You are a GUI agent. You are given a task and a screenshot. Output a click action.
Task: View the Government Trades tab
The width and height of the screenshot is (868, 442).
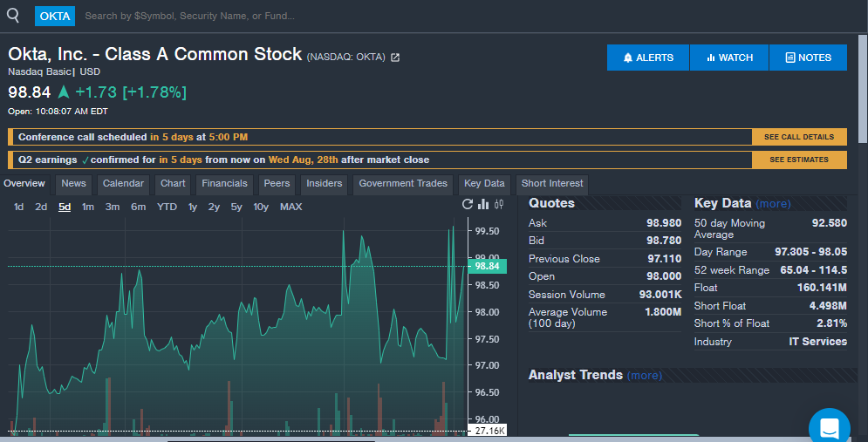click(403, 184)
